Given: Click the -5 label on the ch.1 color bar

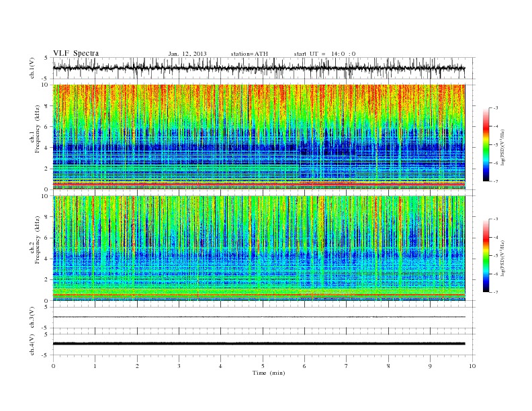Looking at the screenshot, I should click(x=495, y=144).
